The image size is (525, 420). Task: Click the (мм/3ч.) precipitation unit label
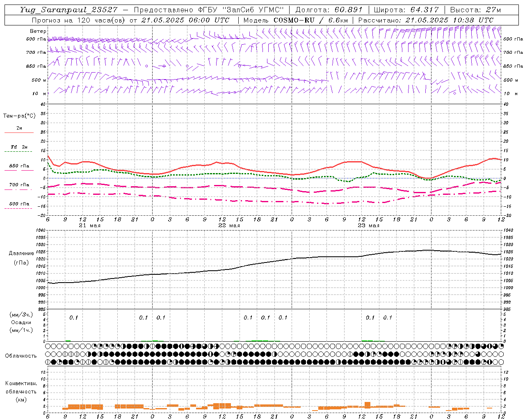21,315
